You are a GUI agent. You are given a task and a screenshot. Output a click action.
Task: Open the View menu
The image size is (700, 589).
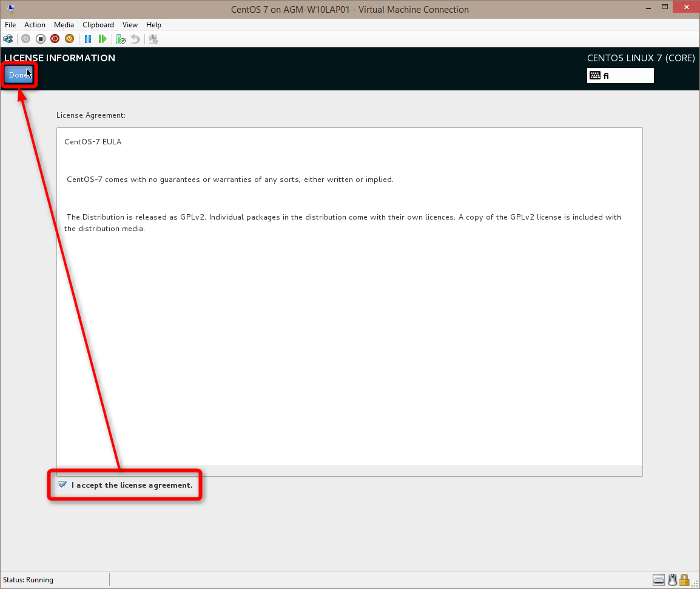tap(130, 24)
